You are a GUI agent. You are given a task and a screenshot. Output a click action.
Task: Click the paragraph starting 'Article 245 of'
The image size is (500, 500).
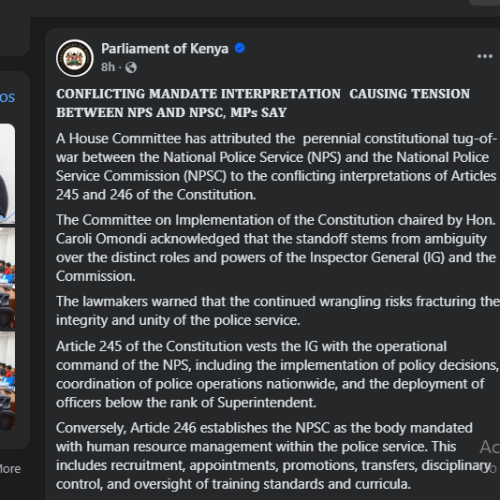coord(277,374)
